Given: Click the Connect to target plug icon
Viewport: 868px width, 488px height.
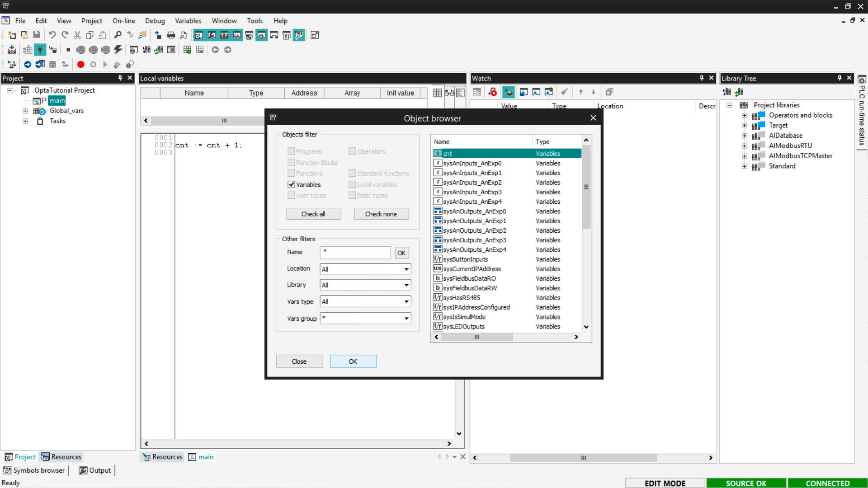Looking at the screenshot, I should pos(40,50).
